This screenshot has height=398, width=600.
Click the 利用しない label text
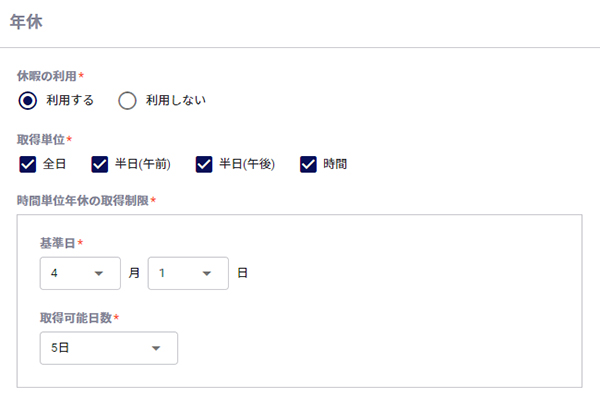pos(176,100)
